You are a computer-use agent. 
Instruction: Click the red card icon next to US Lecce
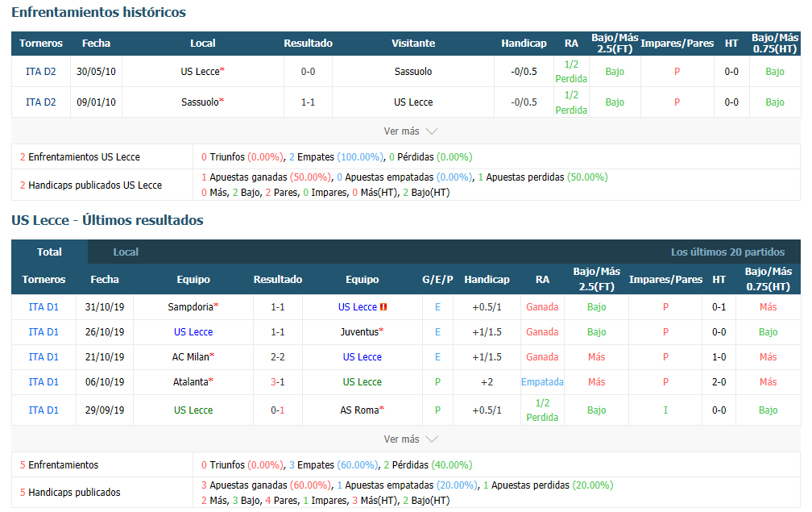(x=383, y=306)
